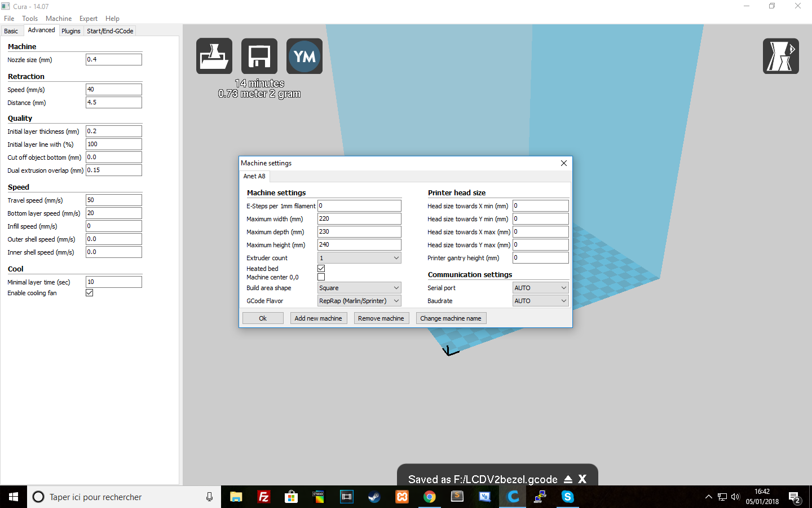Open Sublime Text from the taskbar

457,497
